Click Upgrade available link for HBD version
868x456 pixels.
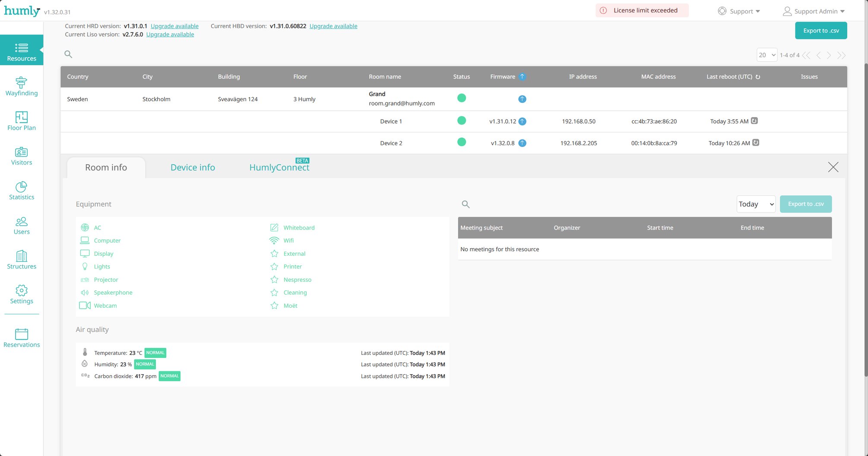[x=333, y=26]
